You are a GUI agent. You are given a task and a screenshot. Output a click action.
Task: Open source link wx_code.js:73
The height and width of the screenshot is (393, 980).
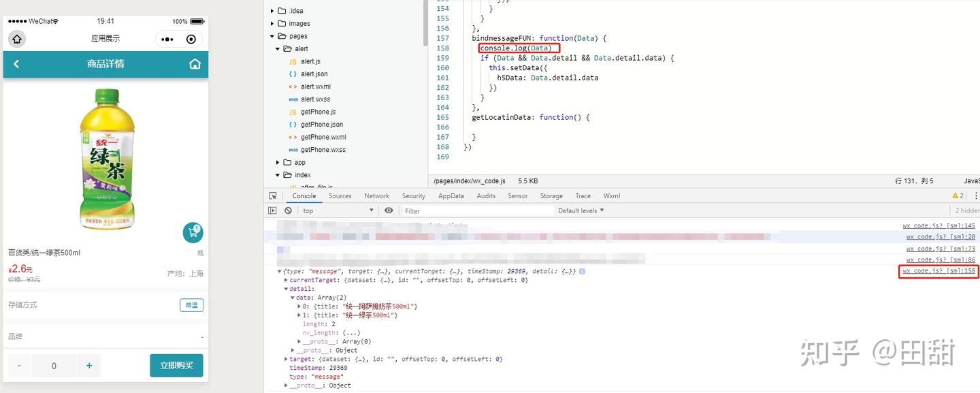pos(941,249)
